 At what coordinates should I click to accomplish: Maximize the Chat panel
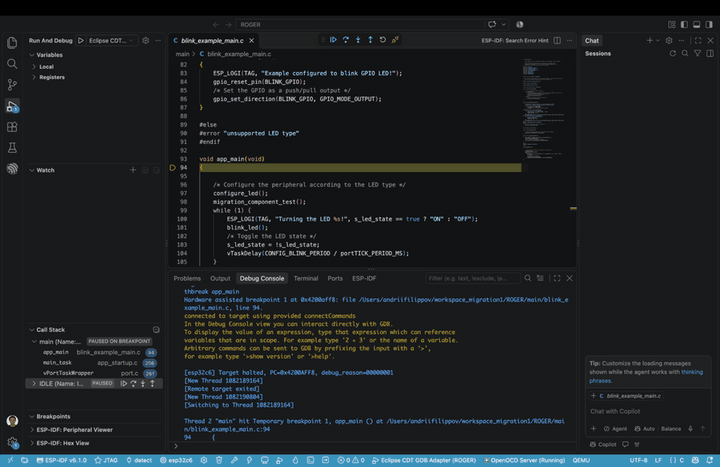click(698, 40)
